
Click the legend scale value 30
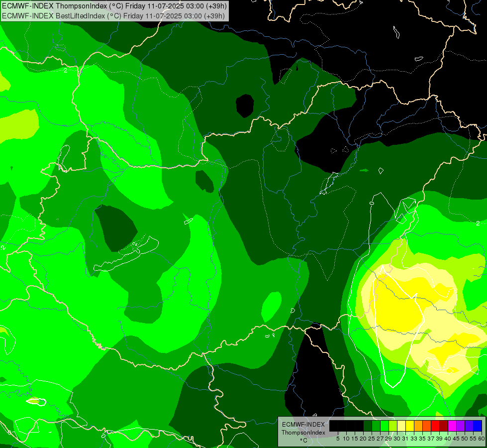397,439
